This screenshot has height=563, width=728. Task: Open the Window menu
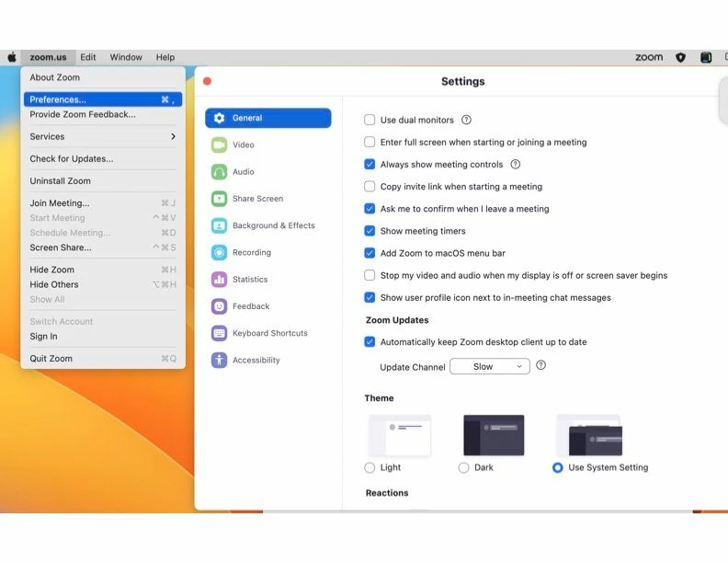coord(126,57)
